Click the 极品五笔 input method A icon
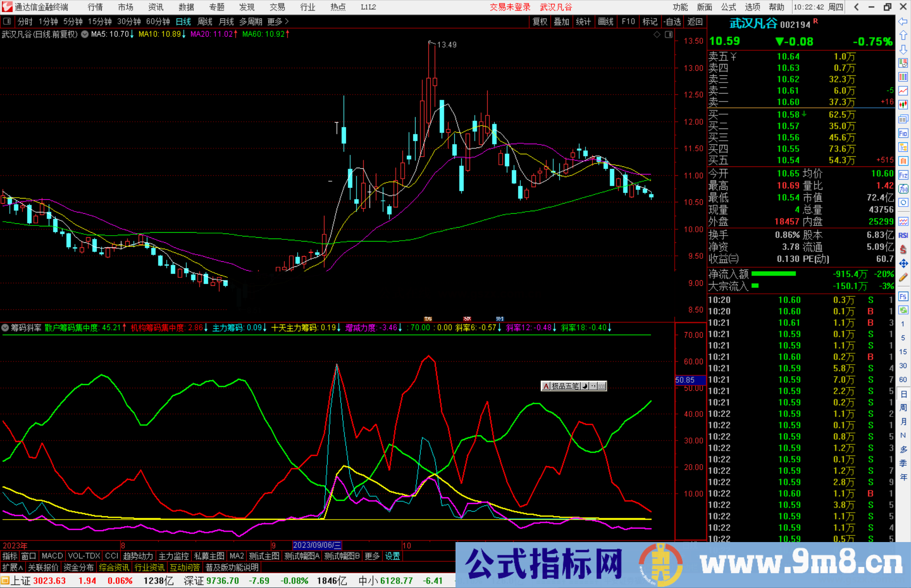 [x=546, y=386]
